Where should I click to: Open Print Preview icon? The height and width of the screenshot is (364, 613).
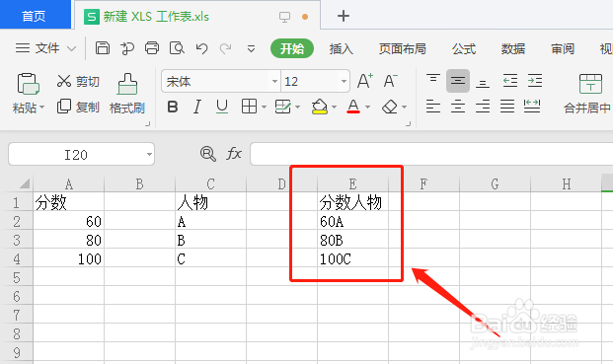[x=177, y=48]
